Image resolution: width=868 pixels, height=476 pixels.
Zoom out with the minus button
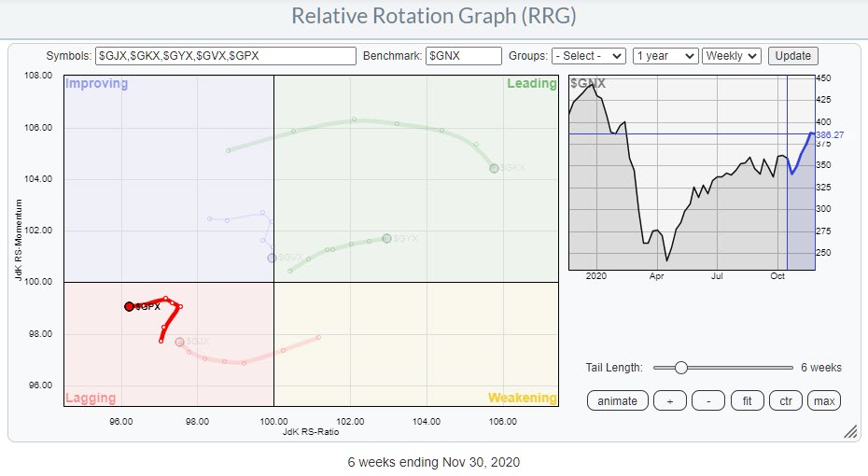[708, 401]
